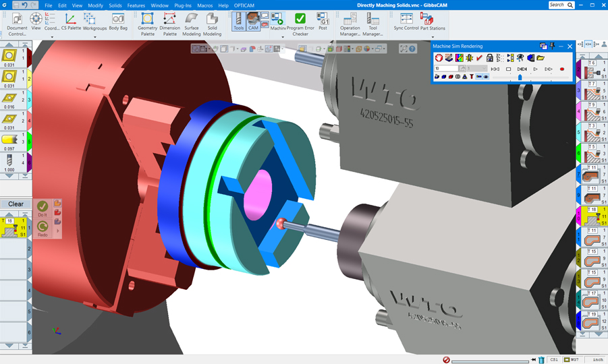The height and width of the screenshot is (364, 608).
Task: Expand the Coord dropdown arrow
Action: (x=53, y=37)
